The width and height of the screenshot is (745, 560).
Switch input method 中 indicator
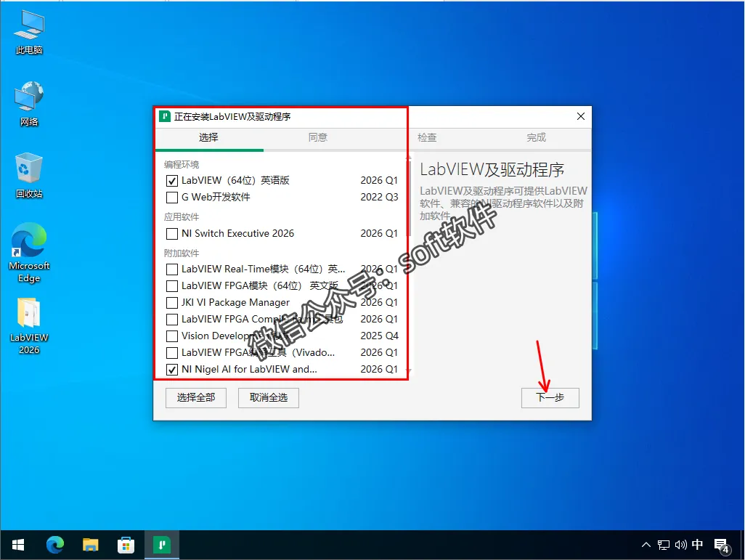point(698,545)
